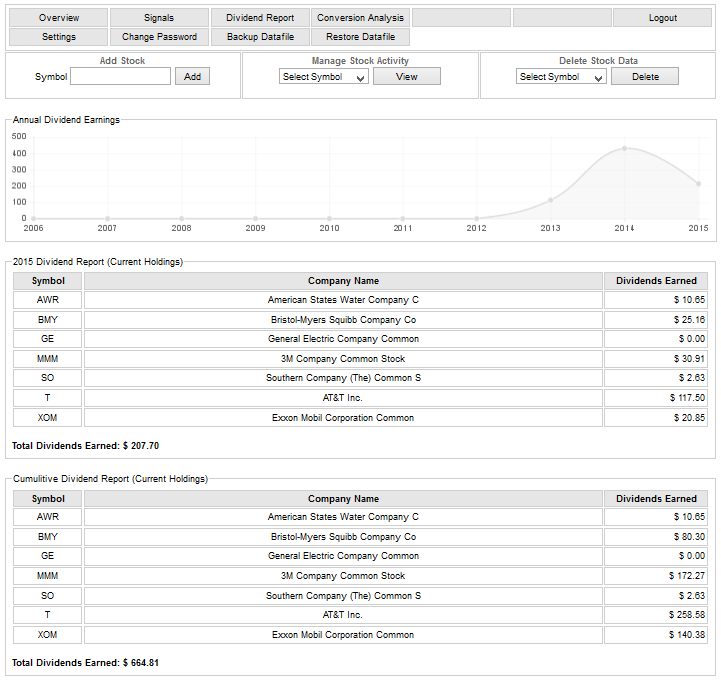Screen dimensions: 721x680
Task: Log out using the Logout button
Action: tap(663, 17)
